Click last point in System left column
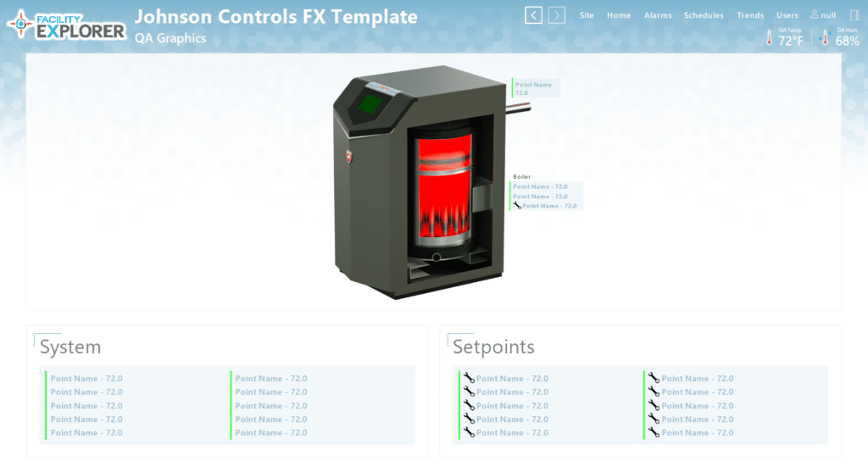The width and height of the screenshot is (868, 471). pyautogui.click(x=86, y=433)
